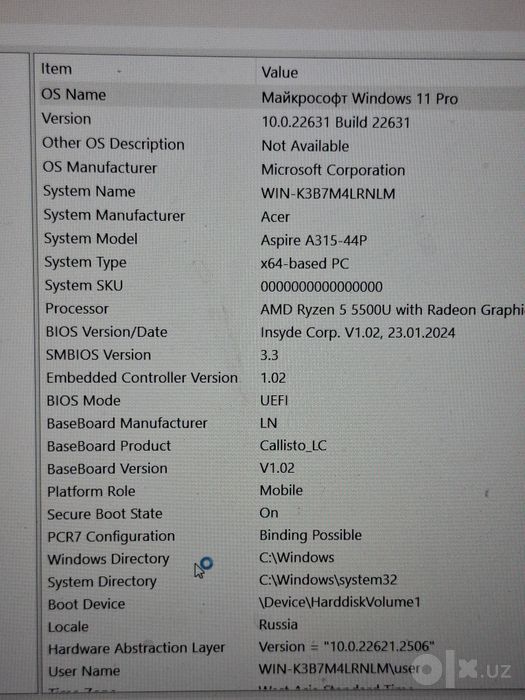Select Secure Boot State row label
The width and height of the screenshot is (525, 700).
point(105,514)
